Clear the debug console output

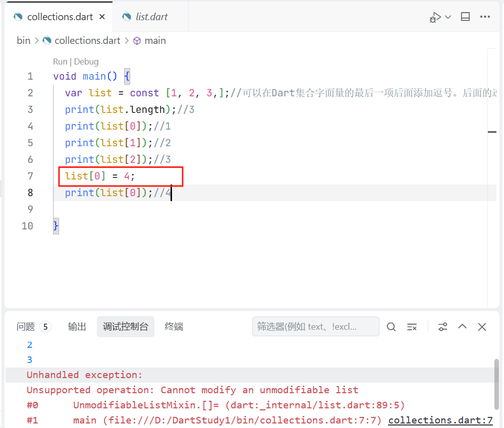(x=412, y=327)
